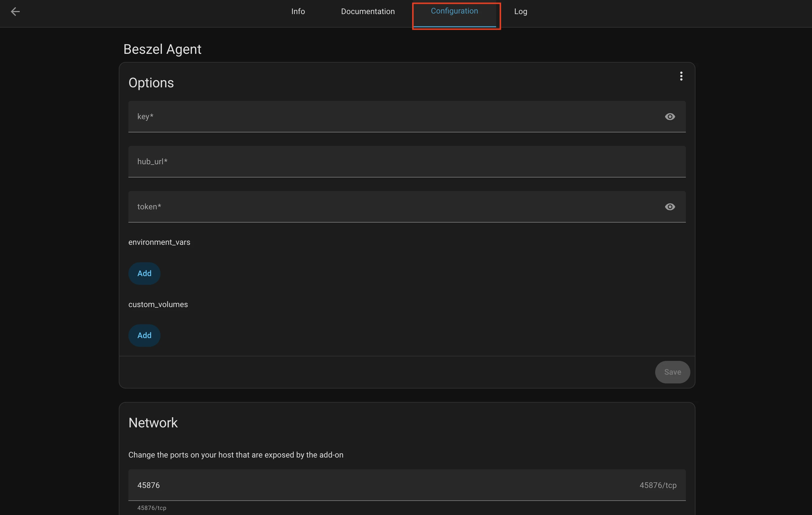This screenshot has height=515, width=812.
Task: Focus the token input field
Action: (x=407, y=207)
